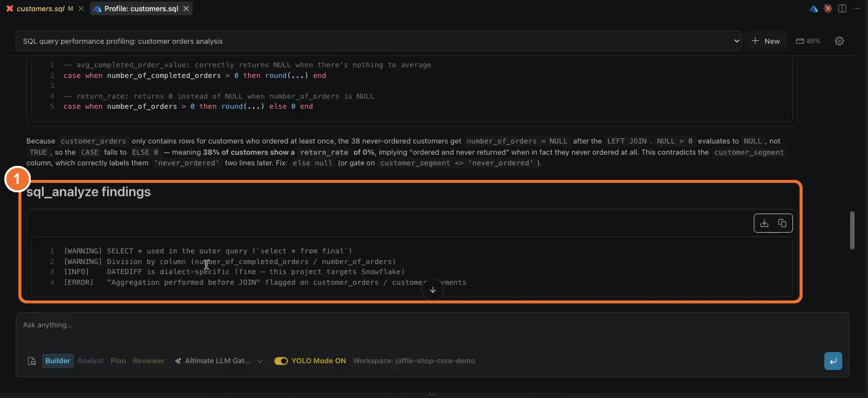
Task: Open the three-dots more actions menu
Action: pos(857,8)
